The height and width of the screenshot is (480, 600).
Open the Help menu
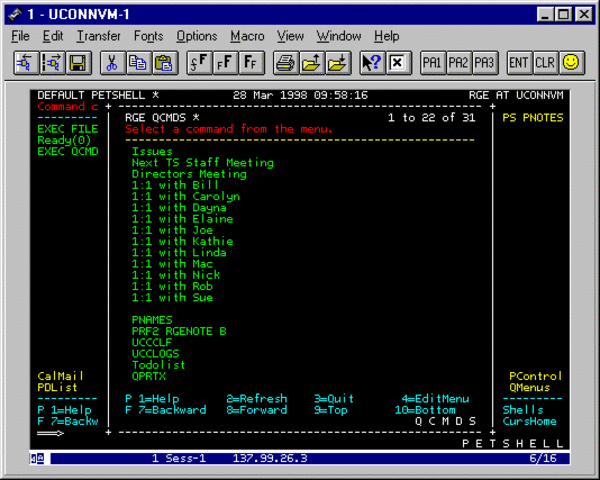[386, 36]
